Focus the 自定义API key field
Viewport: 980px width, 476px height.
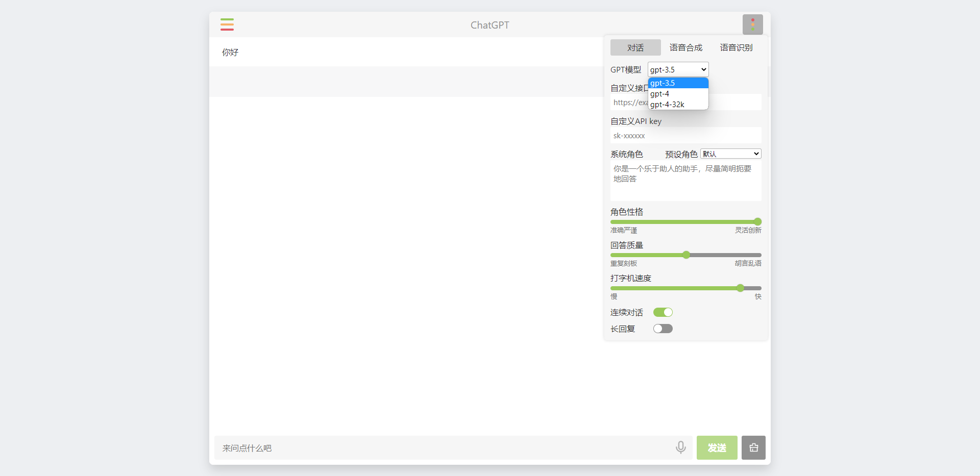[x=685, y=135]
